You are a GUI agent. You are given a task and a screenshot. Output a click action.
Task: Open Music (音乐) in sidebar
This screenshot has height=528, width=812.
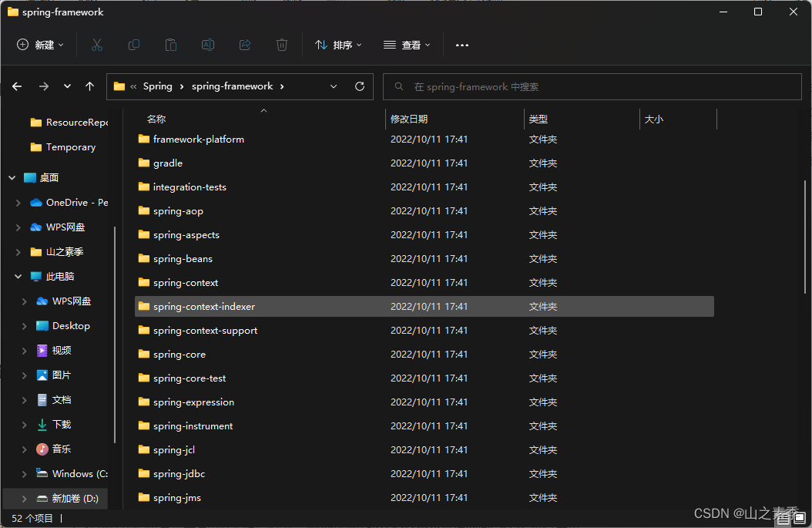(x=54, y=449)
